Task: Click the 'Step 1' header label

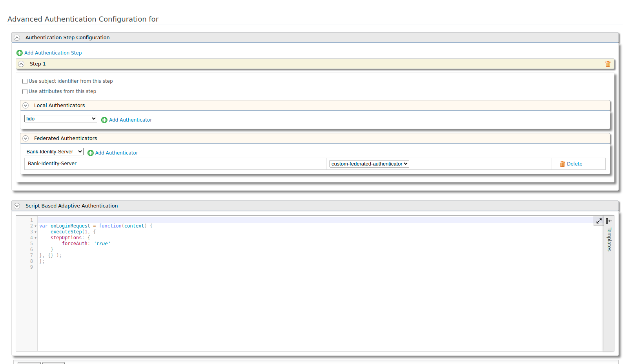Action: [x=38, y=64]
